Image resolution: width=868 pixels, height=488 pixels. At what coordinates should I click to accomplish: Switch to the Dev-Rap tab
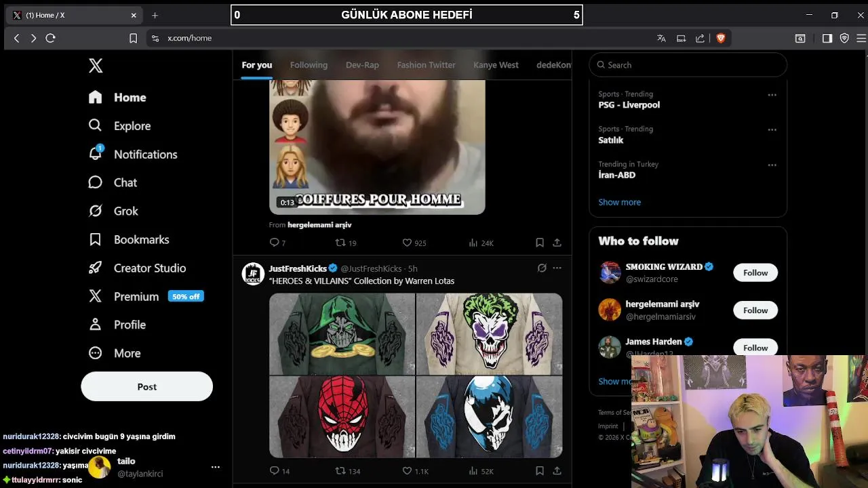pyautogui.click(x=362, y=65)
